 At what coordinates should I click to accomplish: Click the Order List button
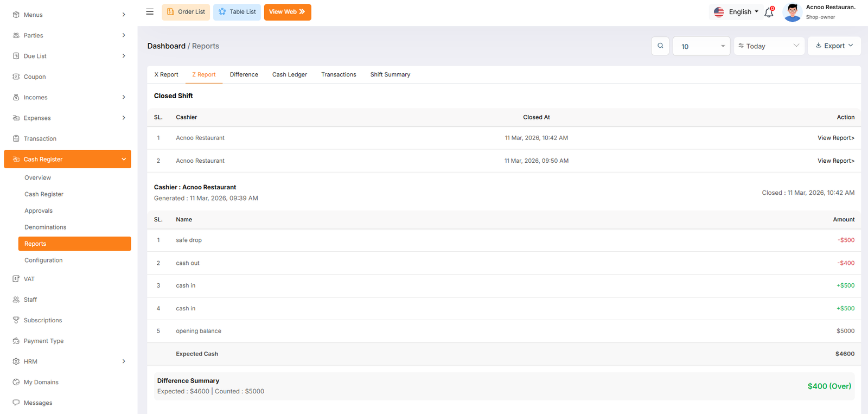click(x=186, y=12)
